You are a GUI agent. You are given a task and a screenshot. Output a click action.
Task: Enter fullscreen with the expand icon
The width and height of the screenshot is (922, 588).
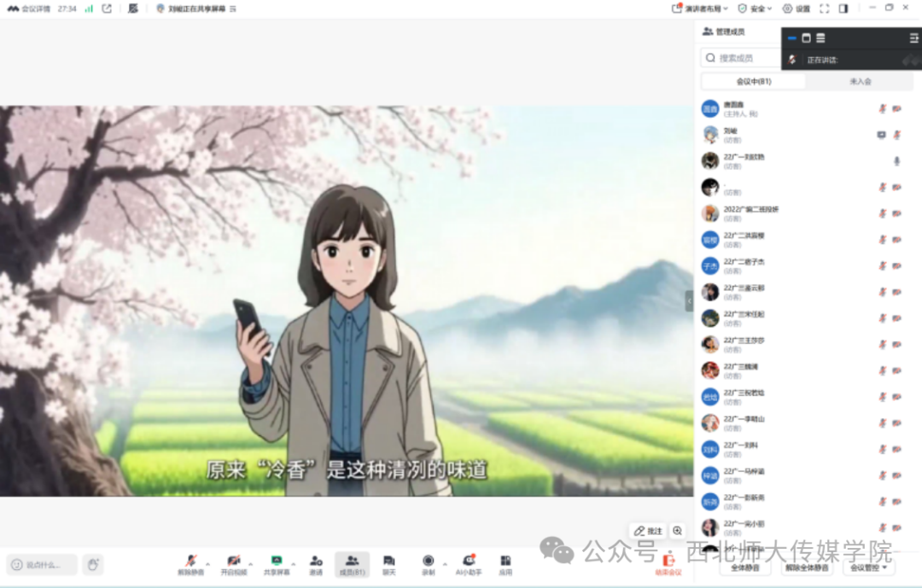point(822,8)
